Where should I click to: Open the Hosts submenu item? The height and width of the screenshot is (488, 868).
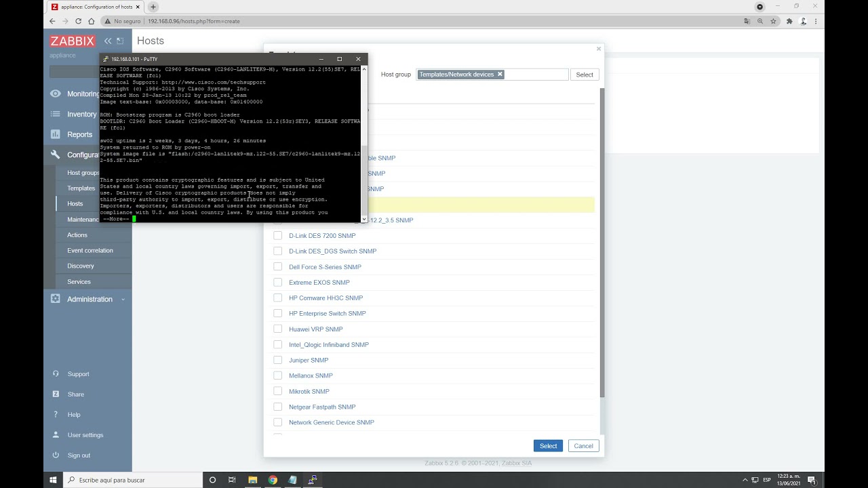(75, 203)
